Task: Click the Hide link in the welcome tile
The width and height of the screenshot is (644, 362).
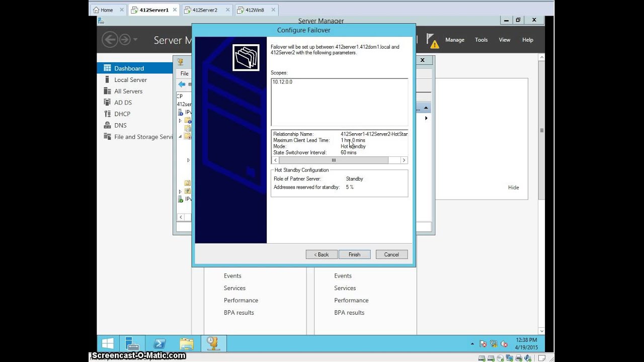Action: click(513, 187)
